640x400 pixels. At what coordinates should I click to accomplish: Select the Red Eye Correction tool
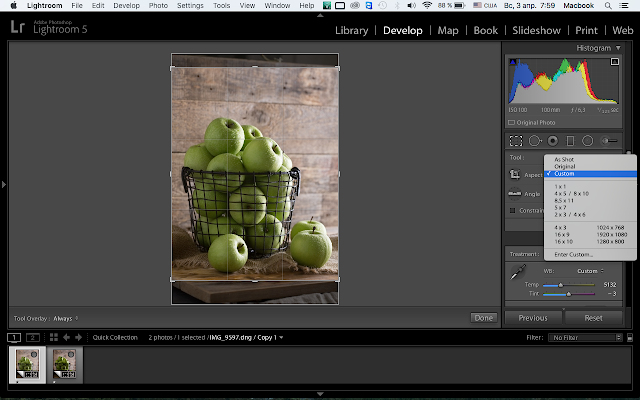(553, 141)
